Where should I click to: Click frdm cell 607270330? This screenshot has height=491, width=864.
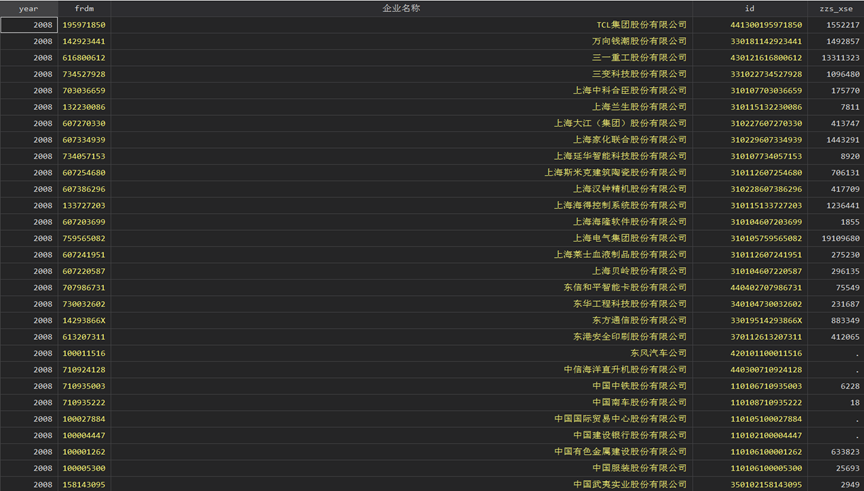pos(84,123)
